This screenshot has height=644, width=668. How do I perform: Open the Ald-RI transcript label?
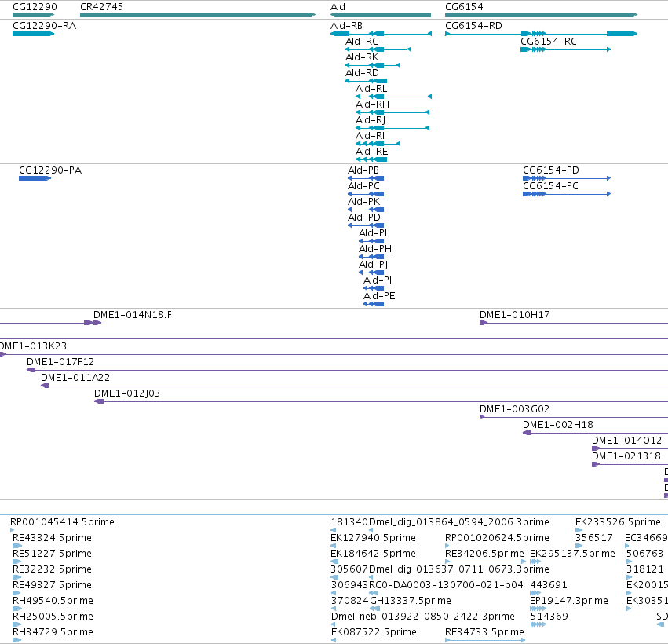[370, 136]
